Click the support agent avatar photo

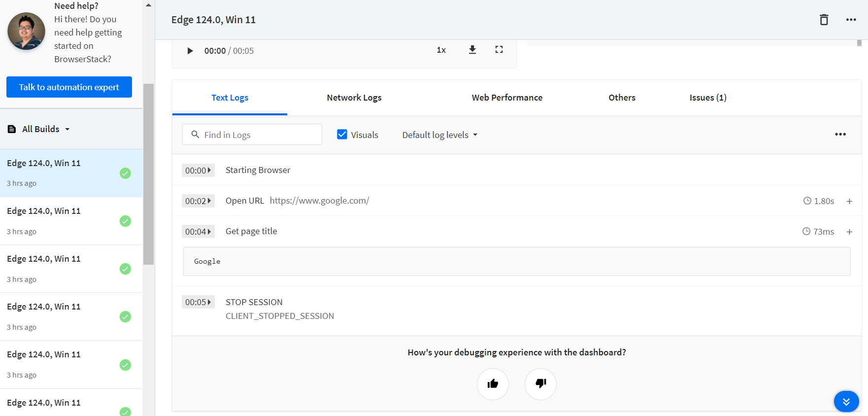pyautogui.click(x=26, y=32)
